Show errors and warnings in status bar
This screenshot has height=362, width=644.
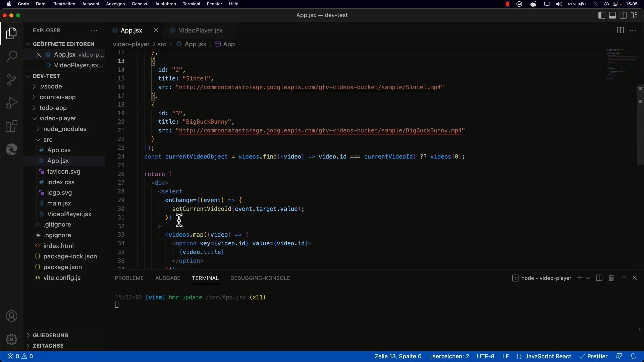tap(20, 356)
